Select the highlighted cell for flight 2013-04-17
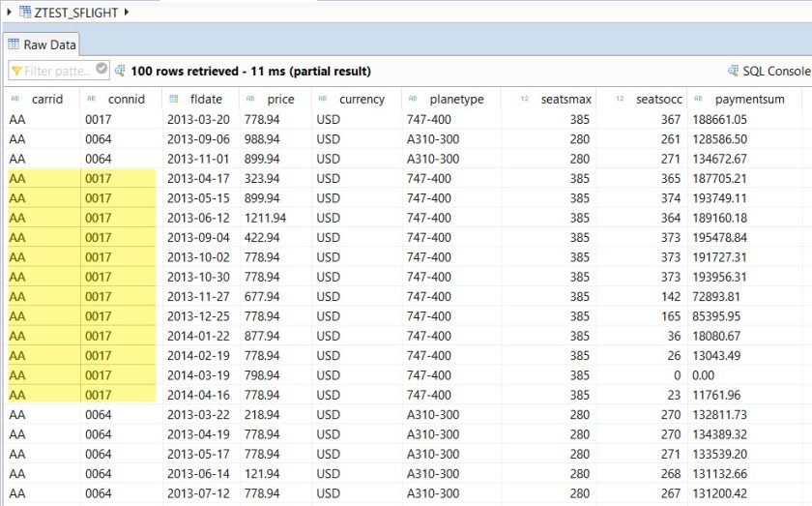812x506 pixels. (x=43, y=178)
